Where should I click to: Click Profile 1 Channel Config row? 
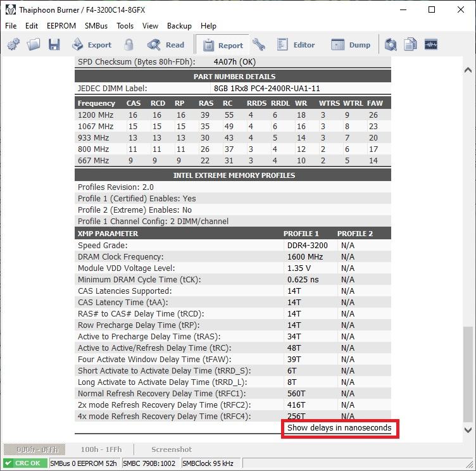coord(233,222)
